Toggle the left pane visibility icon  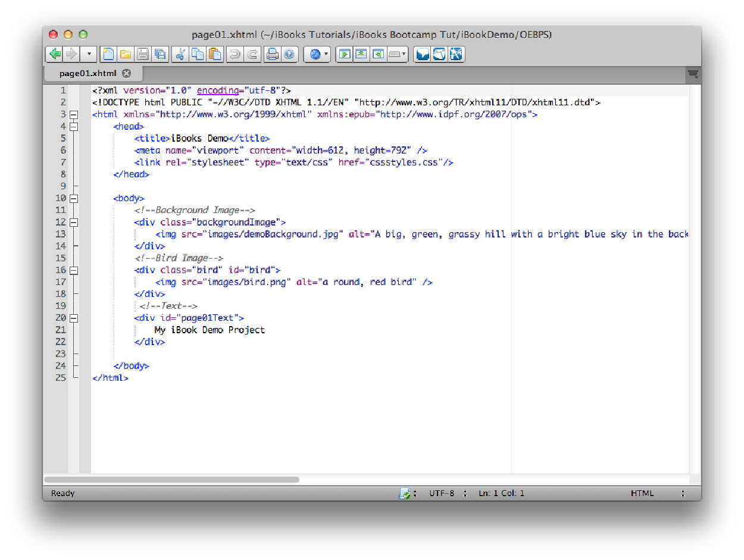click(344, 54)
